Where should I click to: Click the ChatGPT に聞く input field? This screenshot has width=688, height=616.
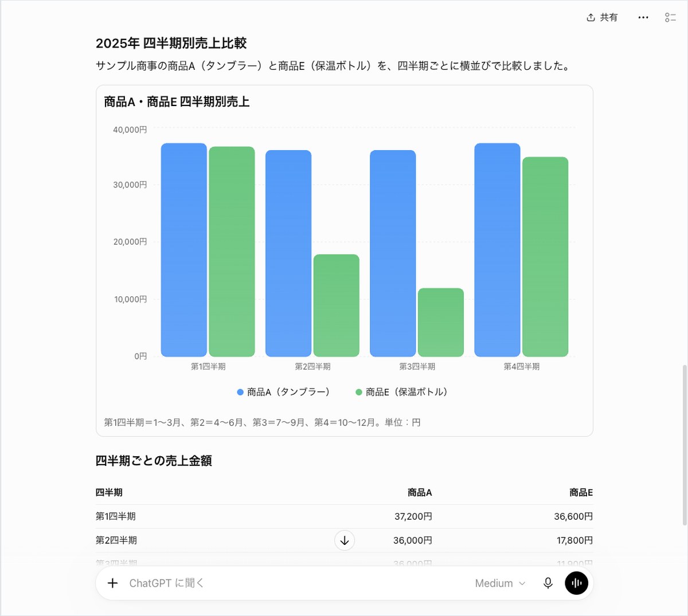(295, 583)
